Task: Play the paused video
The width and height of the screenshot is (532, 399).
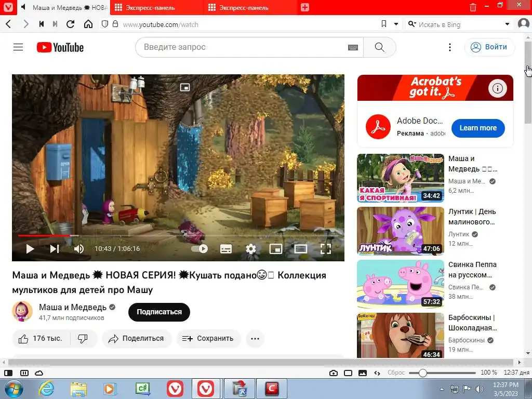Action: point(30,249)
